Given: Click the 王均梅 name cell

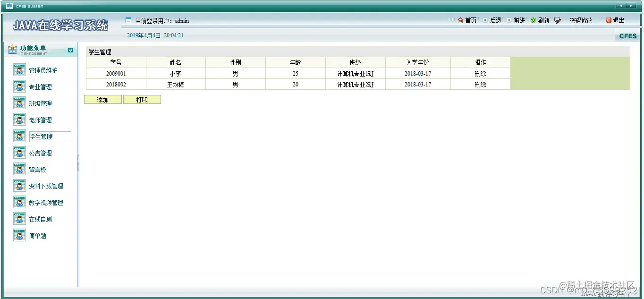Looking at the screenshot, I should point(176,85).
